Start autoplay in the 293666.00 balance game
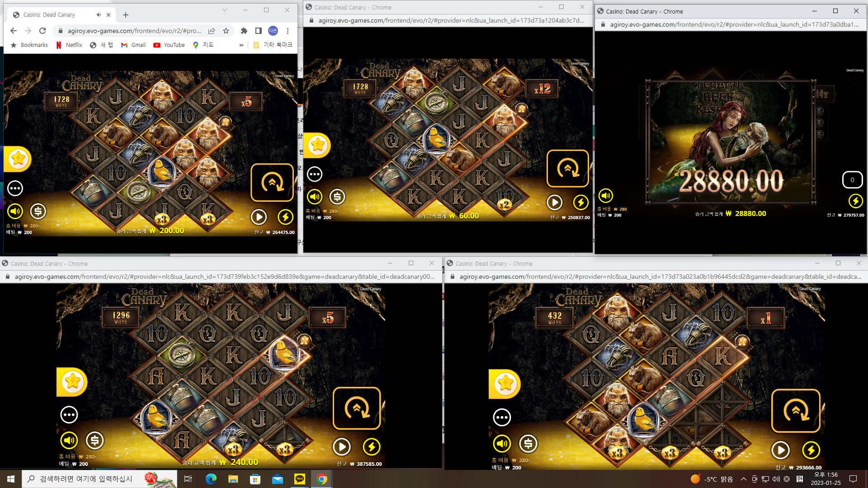868x488 pixels. (x=781, y=450)
